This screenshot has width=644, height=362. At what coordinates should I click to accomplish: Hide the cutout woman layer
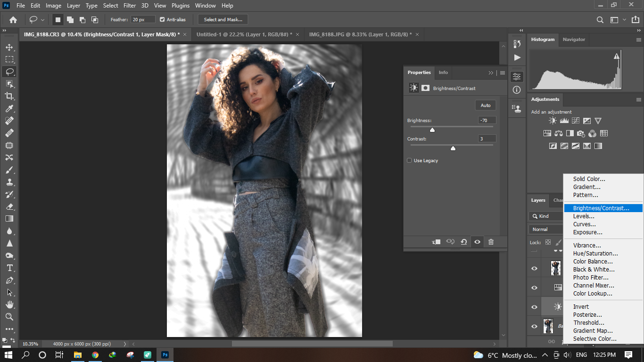click(534, 268)
